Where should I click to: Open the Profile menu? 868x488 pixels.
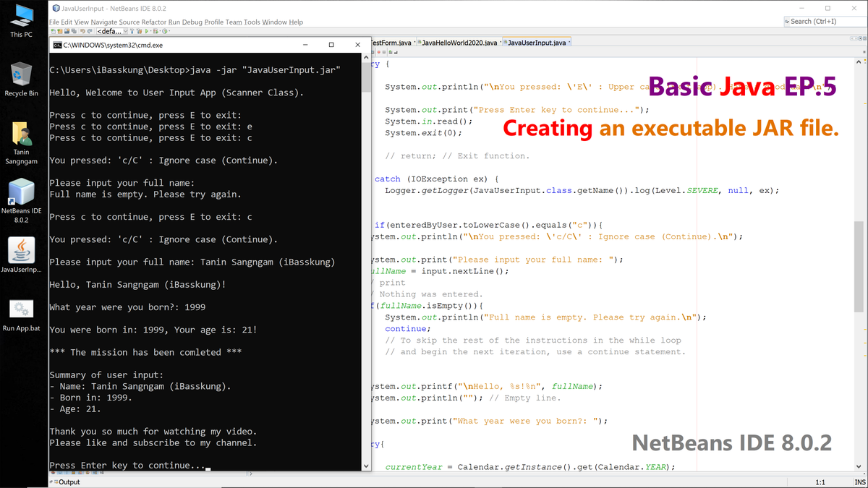pyautogui.click(x=214, y=22)
